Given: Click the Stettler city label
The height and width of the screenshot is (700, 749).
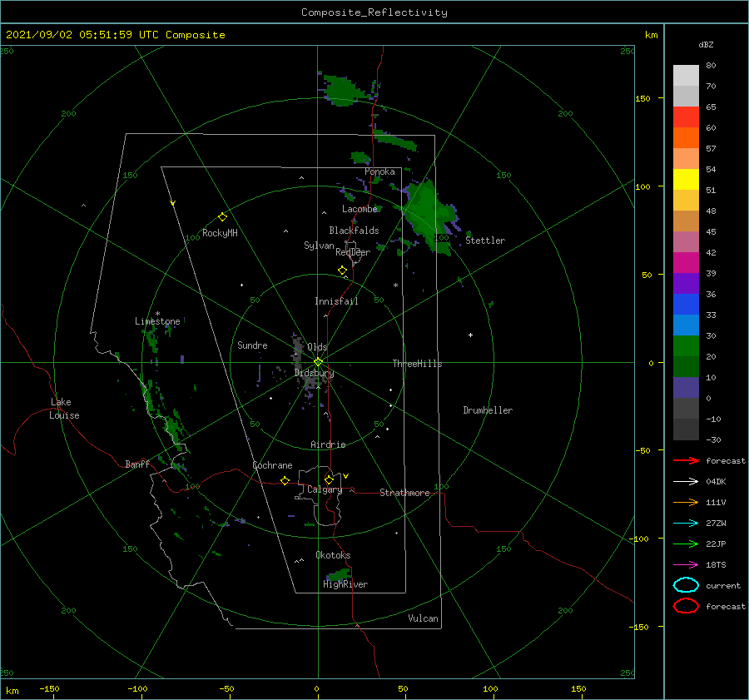Looking at the screenshot, I should click(485, 241).
